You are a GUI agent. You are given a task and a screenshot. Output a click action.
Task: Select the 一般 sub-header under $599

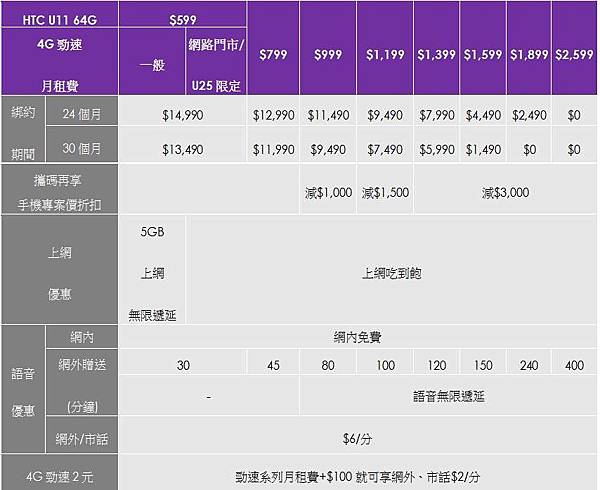coord(152,61)
